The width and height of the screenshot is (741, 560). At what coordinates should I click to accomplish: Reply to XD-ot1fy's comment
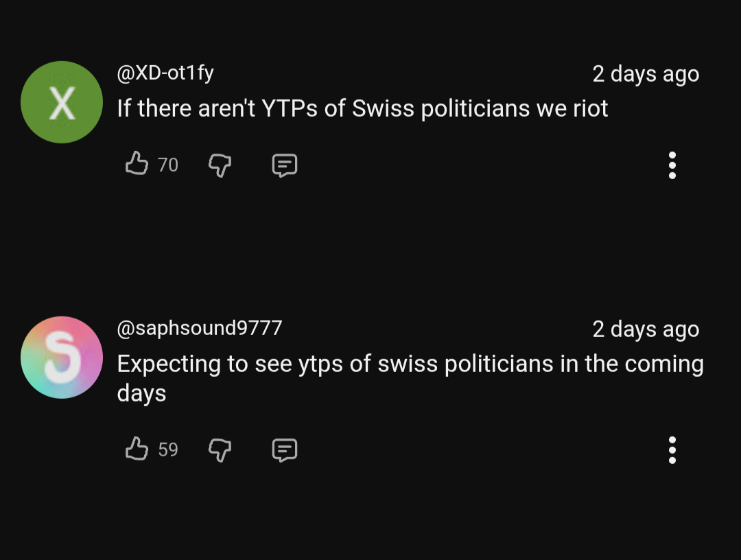tap(285, 165)
